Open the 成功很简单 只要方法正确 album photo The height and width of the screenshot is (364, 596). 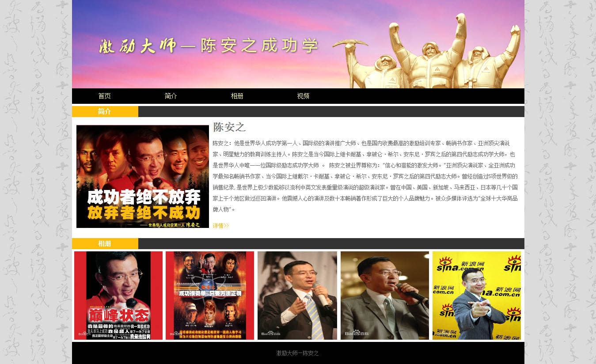210,296
